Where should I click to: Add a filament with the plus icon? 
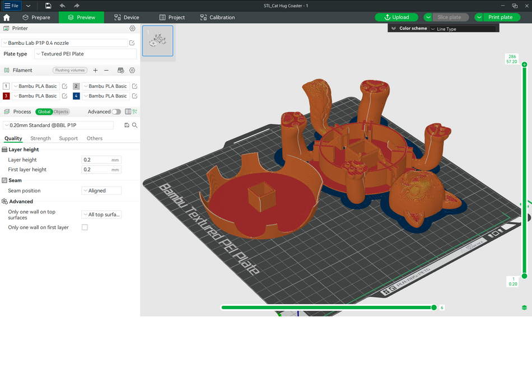pos(95,71)
